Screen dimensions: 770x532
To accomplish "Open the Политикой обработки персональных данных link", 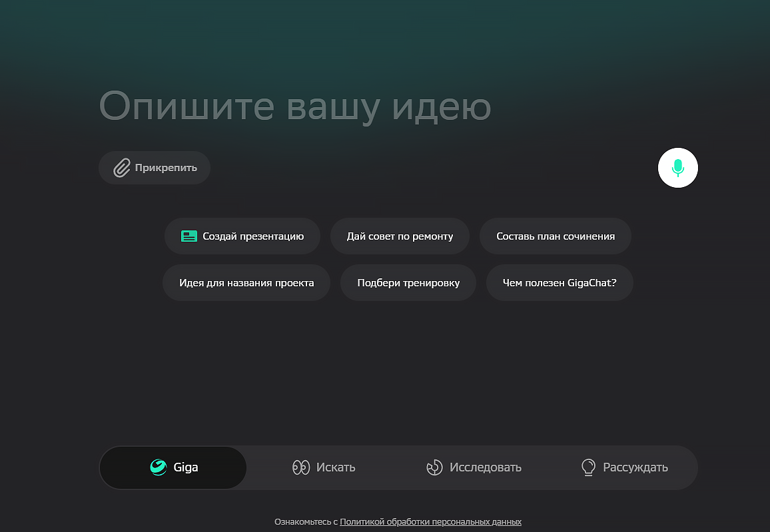I will [430, 522].
